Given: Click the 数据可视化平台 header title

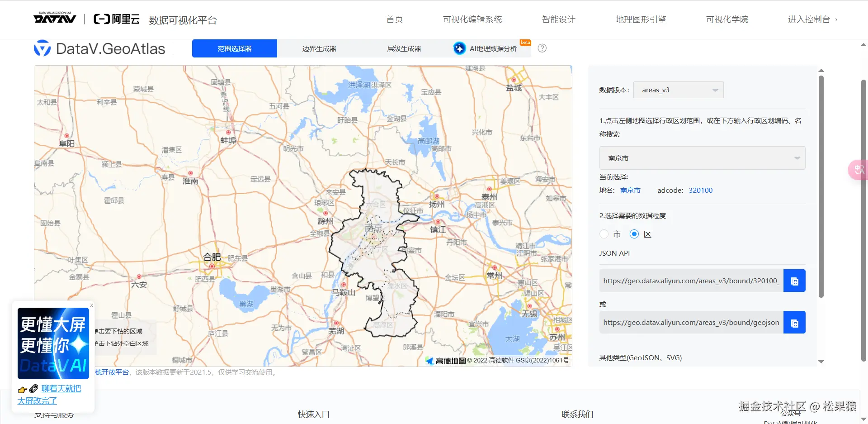Looking at the screenshot, I should point(183,20).
